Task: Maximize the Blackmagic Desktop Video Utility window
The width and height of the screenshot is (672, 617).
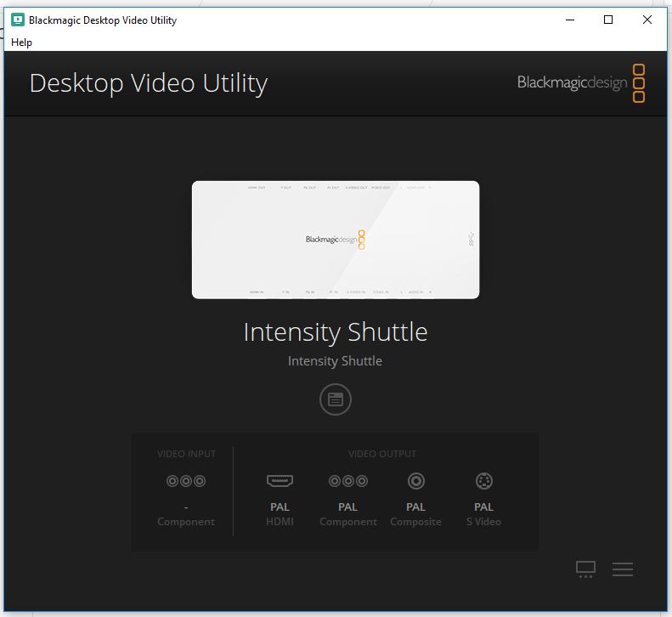Action: (x=608, y=20)
